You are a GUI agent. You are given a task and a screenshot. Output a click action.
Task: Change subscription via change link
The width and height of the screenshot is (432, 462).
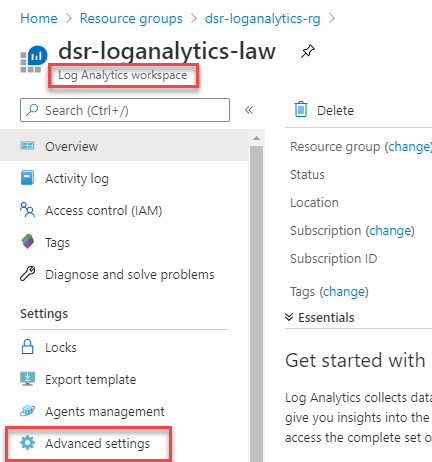(390, 230)
